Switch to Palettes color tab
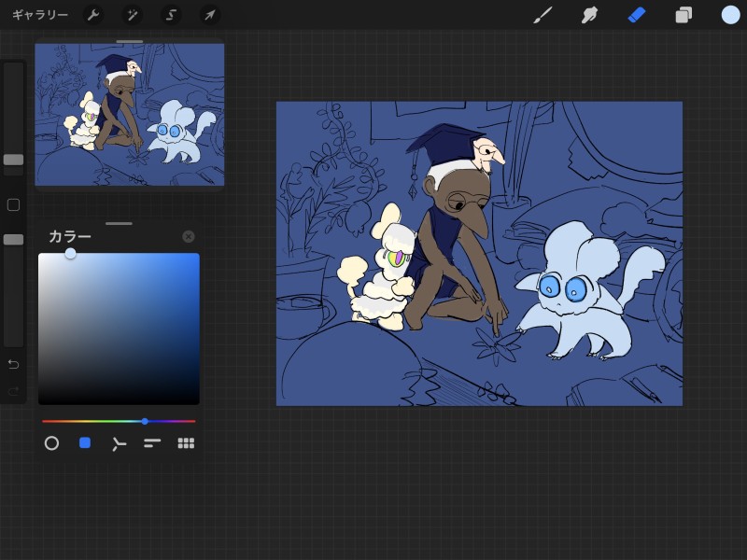 [x=186, y=443]
